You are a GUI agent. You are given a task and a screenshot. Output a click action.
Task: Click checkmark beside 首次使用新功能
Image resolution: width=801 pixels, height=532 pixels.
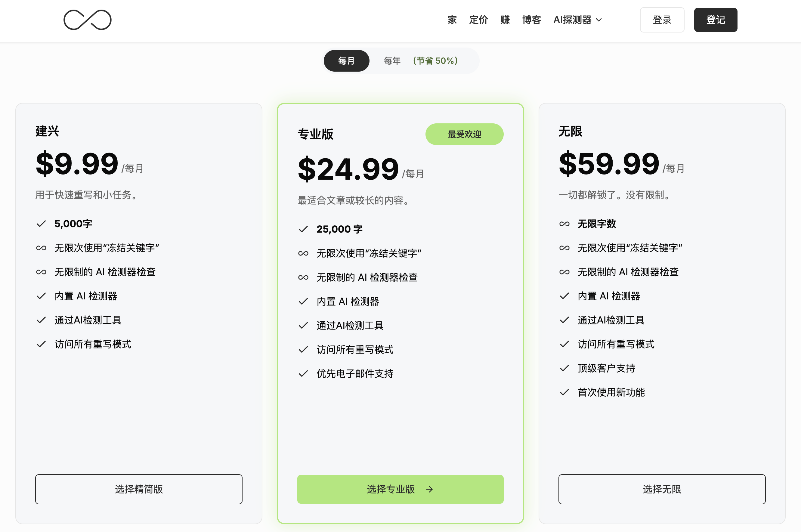point(564,392)
